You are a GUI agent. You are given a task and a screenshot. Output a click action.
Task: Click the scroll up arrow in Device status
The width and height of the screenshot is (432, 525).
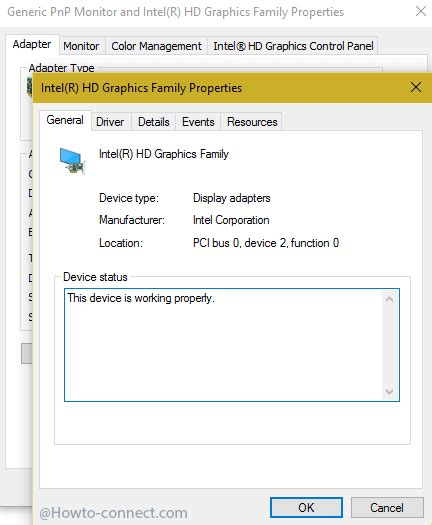pos(389,299)
